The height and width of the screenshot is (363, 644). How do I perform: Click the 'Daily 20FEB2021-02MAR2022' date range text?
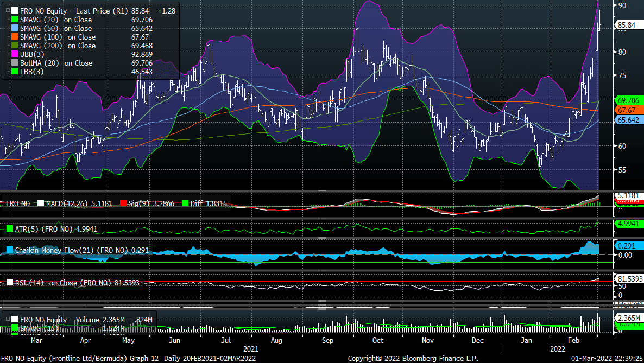(210, 359)
